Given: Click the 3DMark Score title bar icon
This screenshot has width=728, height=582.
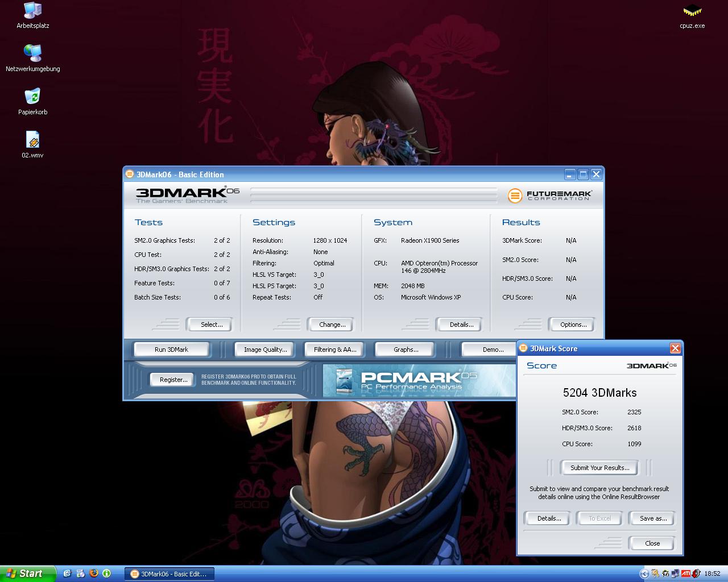Looking at the screenshot, I should pos(523,348).
